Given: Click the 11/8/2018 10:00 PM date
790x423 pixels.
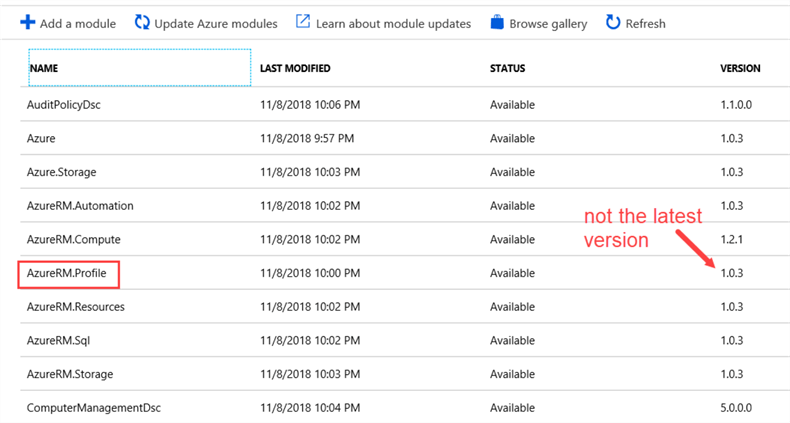Looking at the screenshot, I should coord(310,273).
